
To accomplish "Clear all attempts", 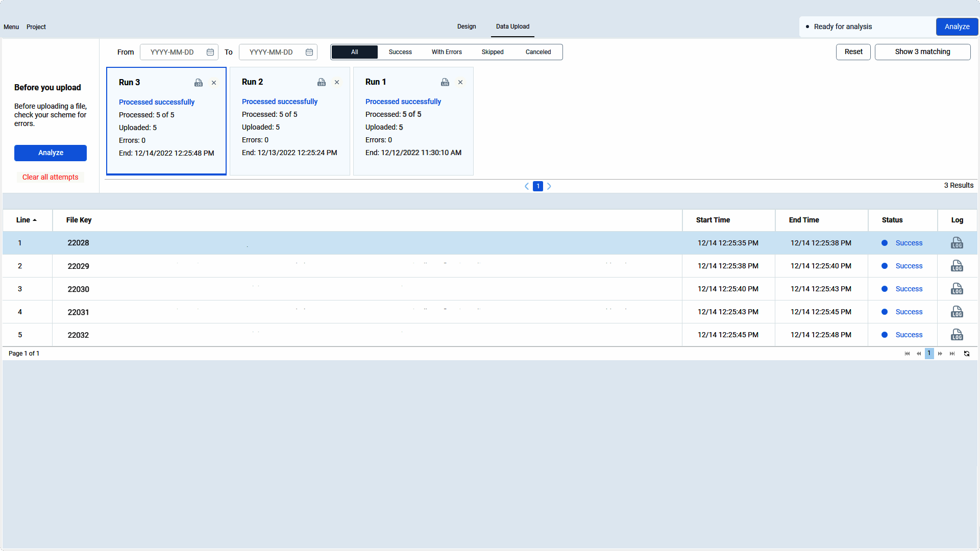I will [x=50, y=177].
